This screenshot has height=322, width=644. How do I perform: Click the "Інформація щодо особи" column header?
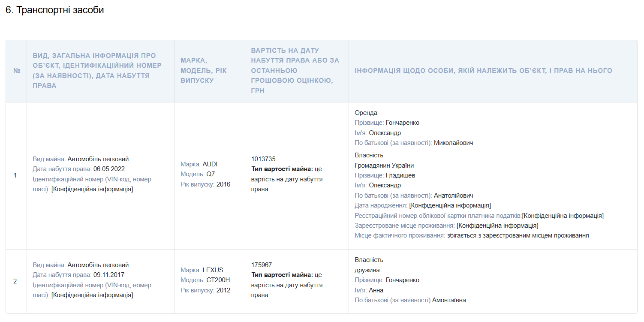click(x=483, y=71)
